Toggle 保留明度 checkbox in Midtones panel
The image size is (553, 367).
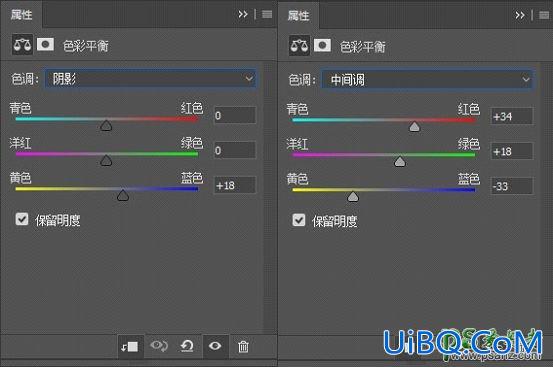(x=299, y=220)
